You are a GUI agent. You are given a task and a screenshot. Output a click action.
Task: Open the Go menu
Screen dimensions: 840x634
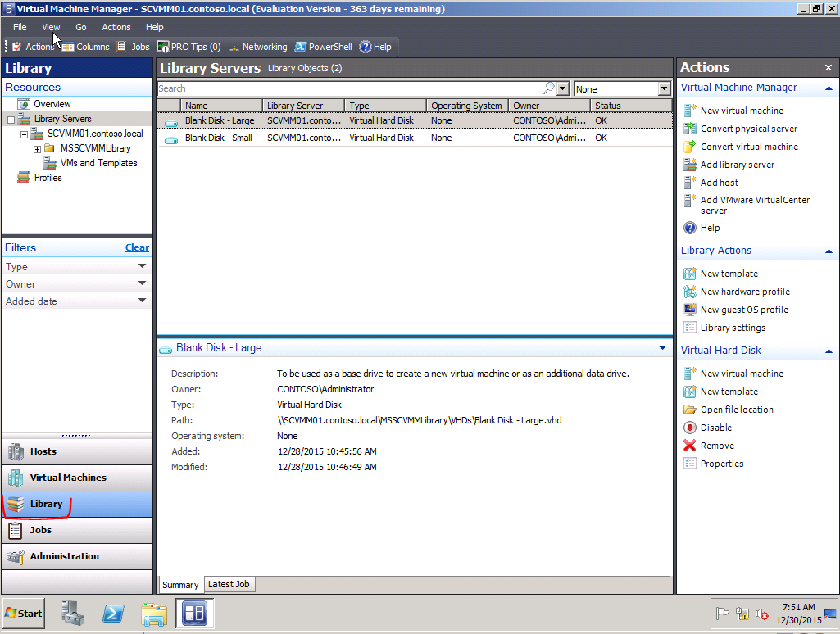(81, 27)
